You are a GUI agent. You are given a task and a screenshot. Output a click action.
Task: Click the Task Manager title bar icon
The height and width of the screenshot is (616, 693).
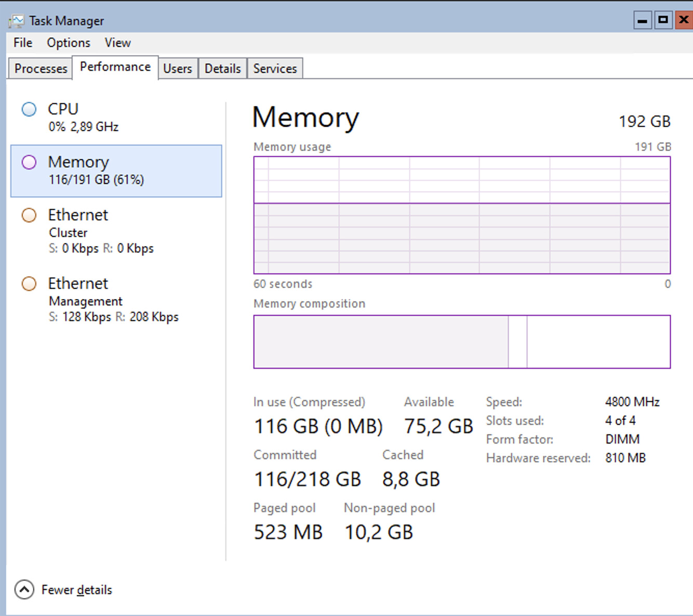[x=16, y=21]
